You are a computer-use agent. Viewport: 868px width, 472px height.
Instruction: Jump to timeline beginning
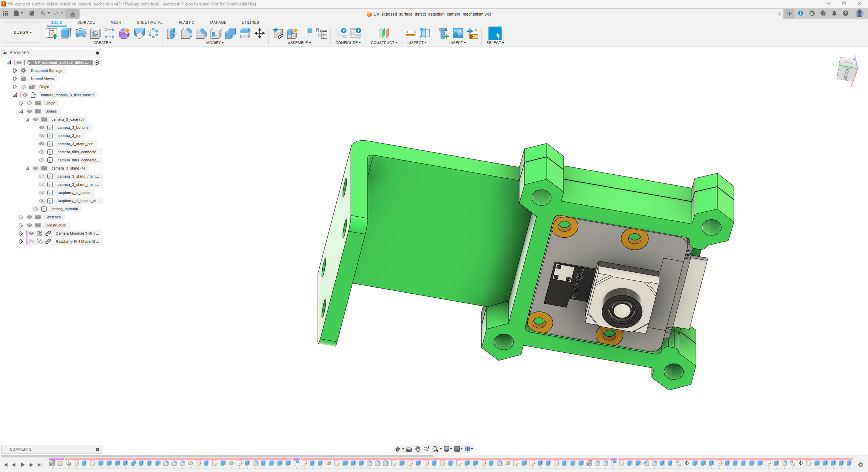[x=5, y=465]
